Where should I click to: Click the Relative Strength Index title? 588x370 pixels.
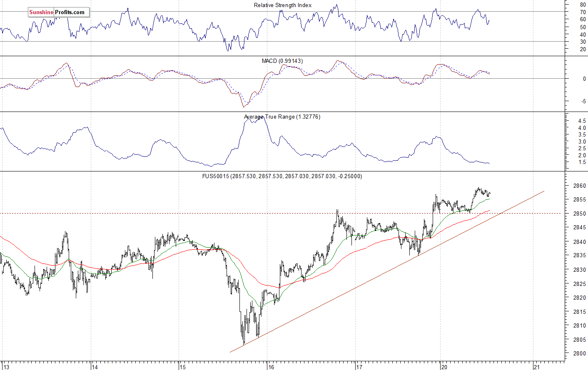[283, 5]
